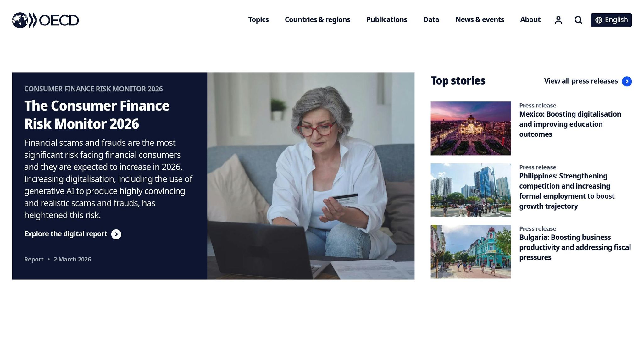Click the globe icon on the language button

599,20
